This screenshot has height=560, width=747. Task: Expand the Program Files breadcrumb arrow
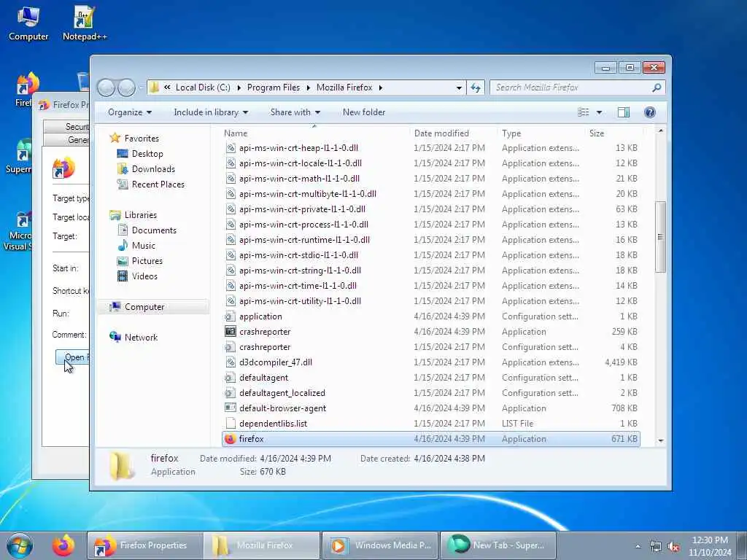coord(309,87)
